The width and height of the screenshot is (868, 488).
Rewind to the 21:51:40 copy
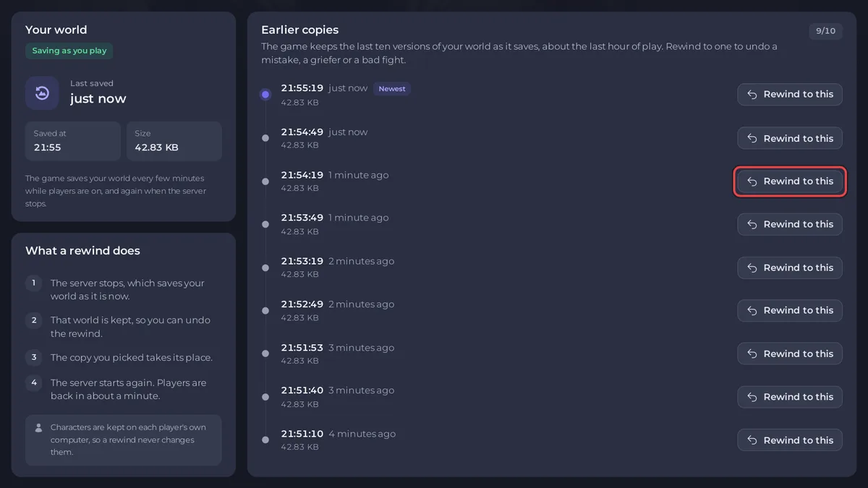[790, 397]
